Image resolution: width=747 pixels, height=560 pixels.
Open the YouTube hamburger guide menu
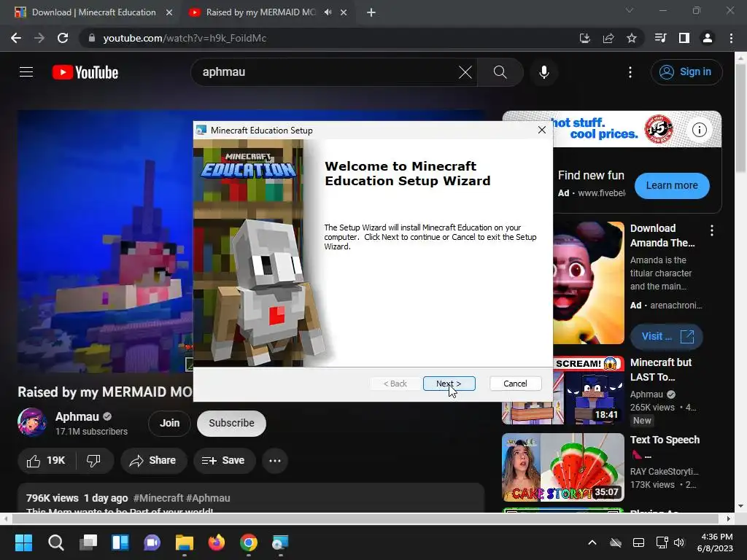click(26, 72)
